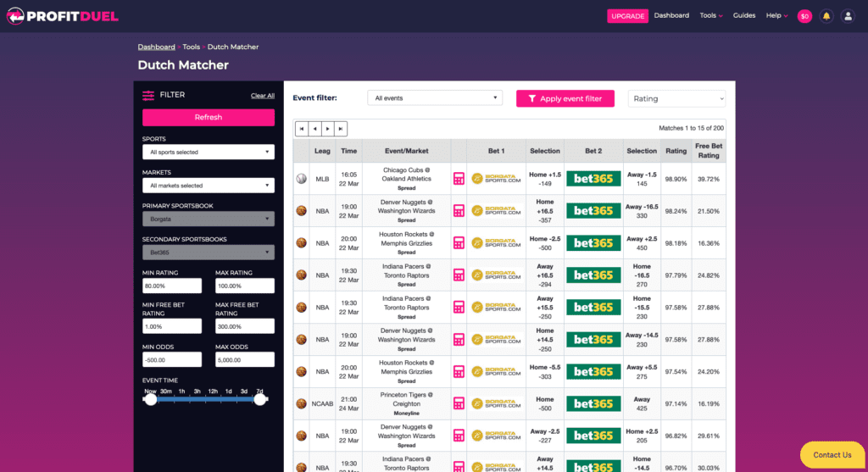Open the Sports dropdown

pos(209,153)
